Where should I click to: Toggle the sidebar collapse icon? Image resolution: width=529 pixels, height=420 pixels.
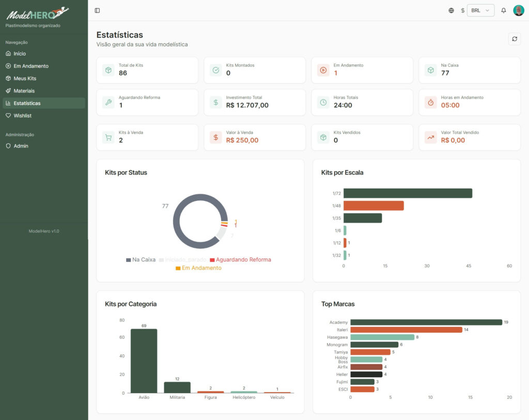pos(97,10)
